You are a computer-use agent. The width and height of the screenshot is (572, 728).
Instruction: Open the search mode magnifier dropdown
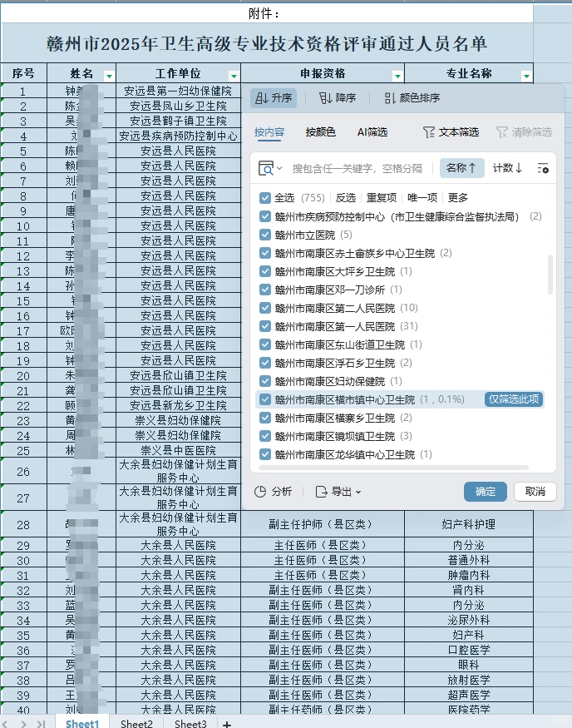click(x=270, y=168)
